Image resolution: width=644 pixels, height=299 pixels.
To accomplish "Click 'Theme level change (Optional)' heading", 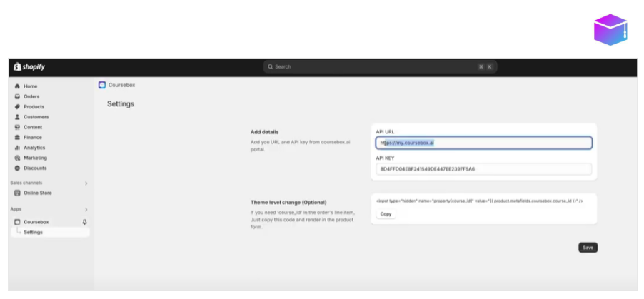I will click(288, 203).
